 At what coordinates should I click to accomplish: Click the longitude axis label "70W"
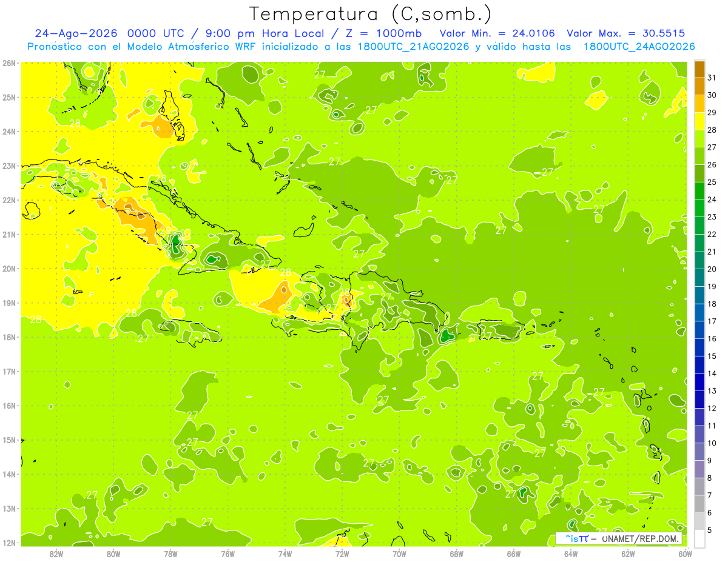point(400,554)
